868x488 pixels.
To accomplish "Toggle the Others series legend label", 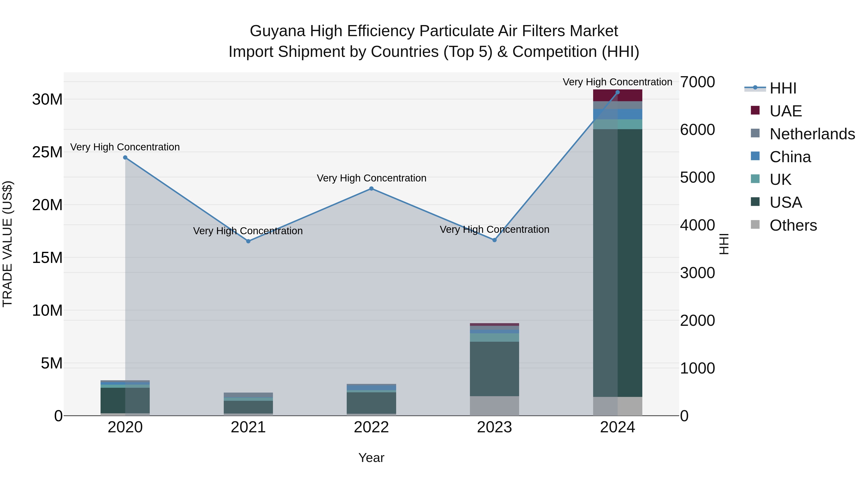I will [793, 225].
